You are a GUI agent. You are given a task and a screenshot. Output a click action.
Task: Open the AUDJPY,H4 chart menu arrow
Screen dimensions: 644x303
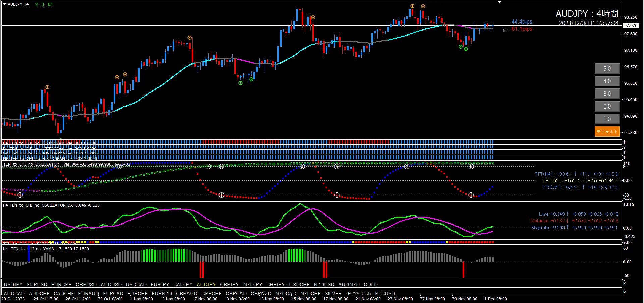point(4,4)
